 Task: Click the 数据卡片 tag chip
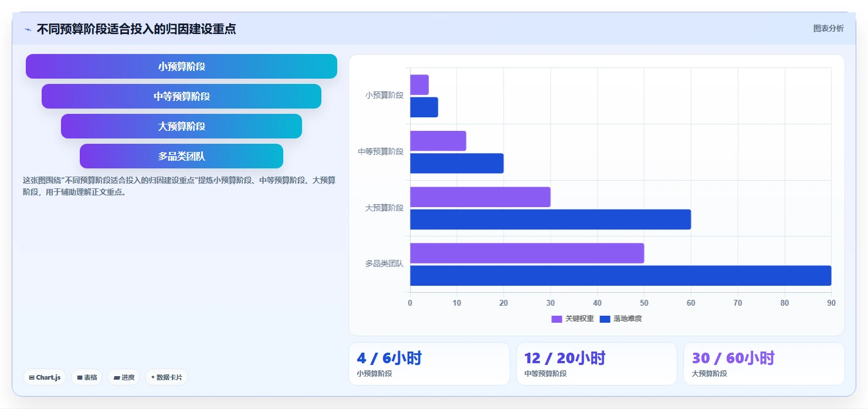(x=167, y=377)
